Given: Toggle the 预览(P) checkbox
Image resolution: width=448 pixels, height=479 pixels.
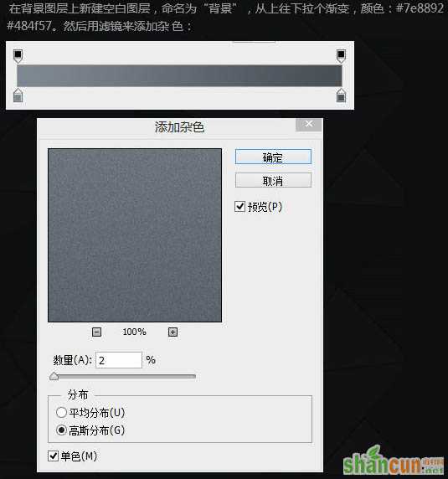Looking at the screenshot, I should [x=239, y=207].
